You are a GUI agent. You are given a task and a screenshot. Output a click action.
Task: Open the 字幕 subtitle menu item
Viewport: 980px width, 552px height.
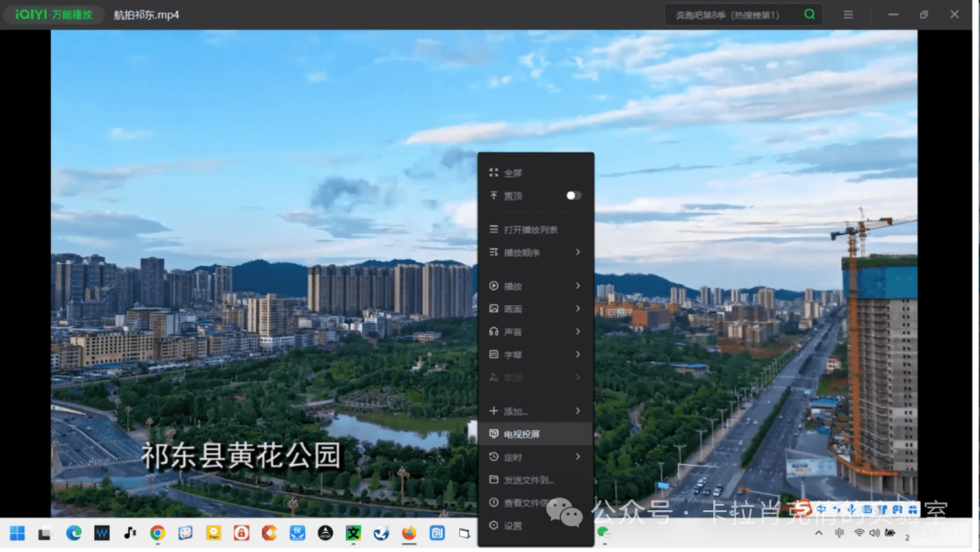click(535, 355)
